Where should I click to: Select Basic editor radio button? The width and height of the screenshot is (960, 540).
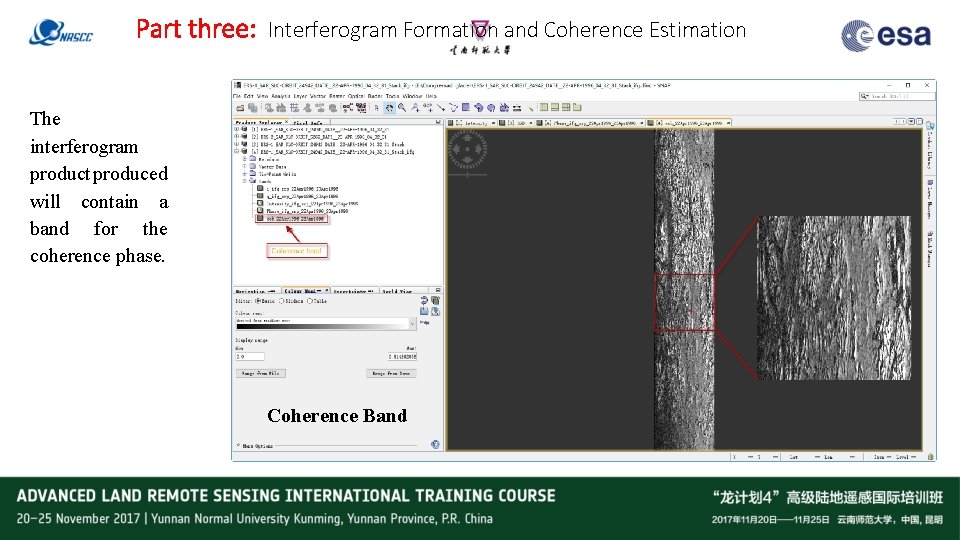point(258,301)
